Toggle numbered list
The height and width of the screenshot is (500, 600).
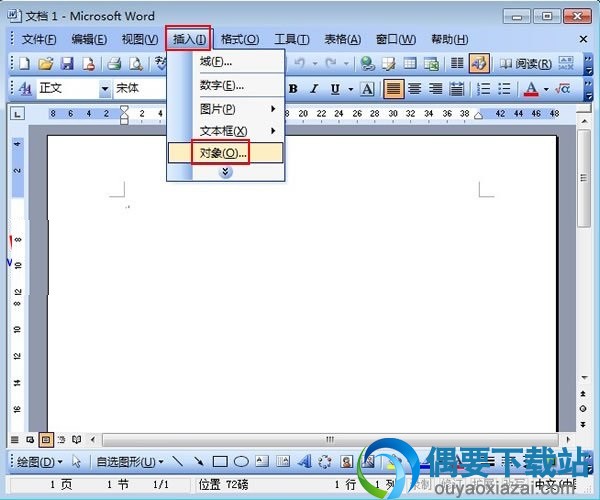click(x=483, y=89)
